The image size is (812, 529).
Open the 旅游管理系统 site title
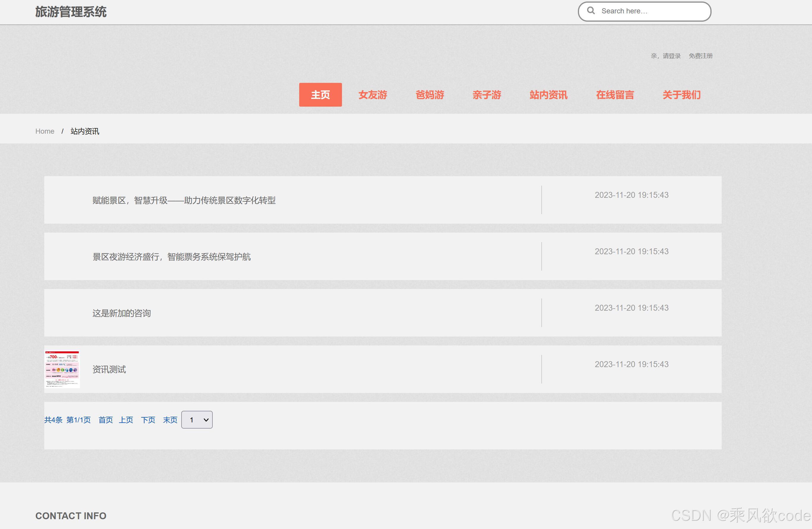pos(71,12)
